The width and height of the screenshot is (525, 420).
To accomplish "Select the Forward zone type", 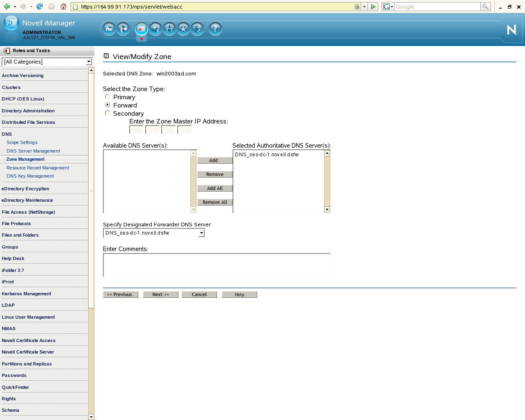I will 107,105.
